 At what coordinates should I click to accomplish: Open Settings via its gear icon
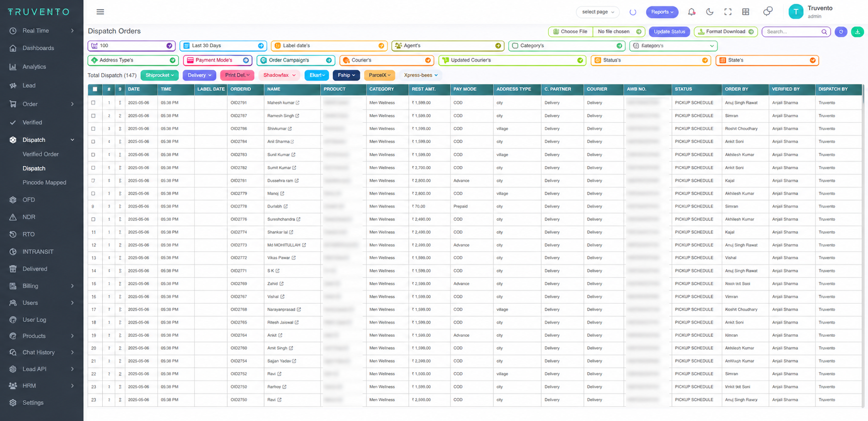tap(13, 403)
